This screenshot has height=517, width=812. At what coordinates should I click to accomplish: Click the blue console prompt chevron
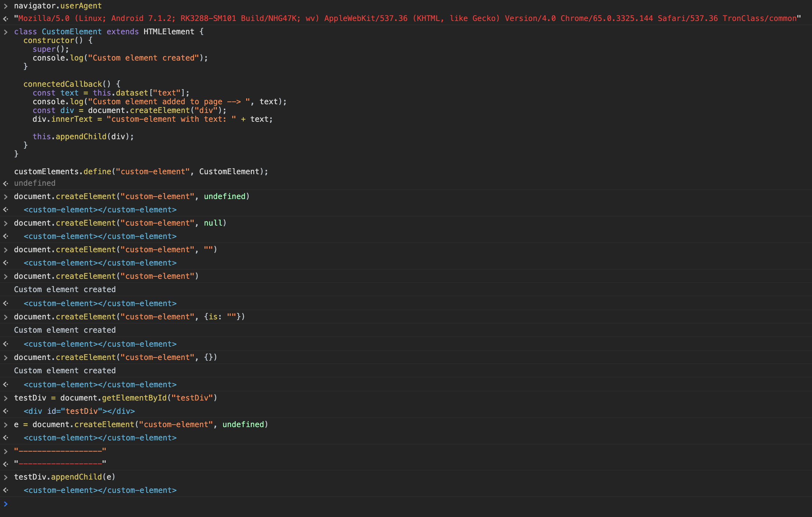coord(6,504)
